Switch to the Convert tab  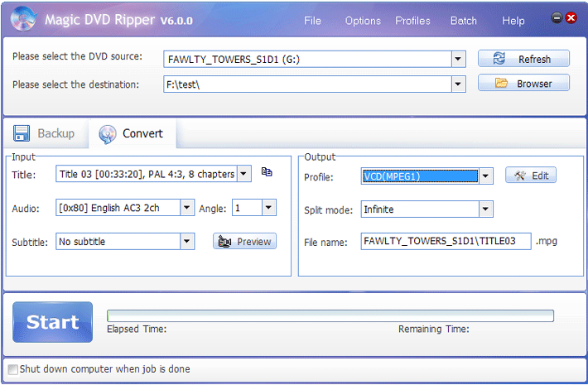(132, 133)
